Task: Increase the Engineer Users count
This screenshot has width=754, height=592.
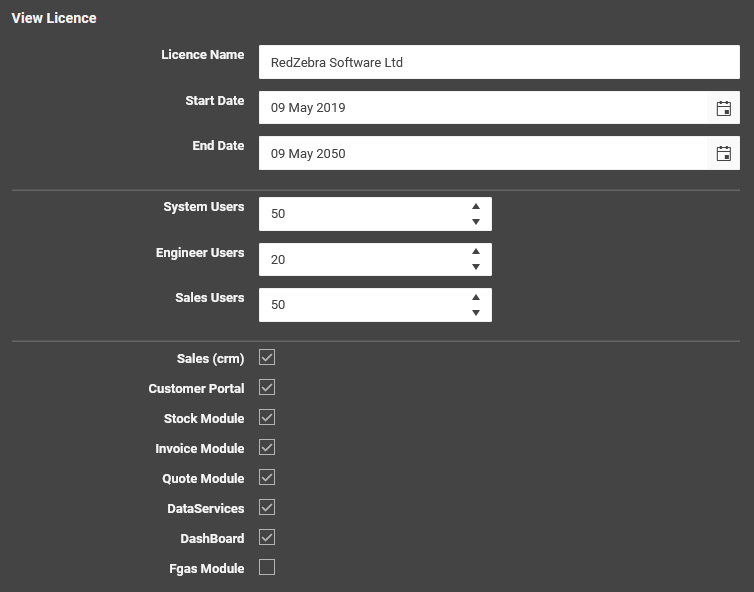Action: [x=476, y=252]
